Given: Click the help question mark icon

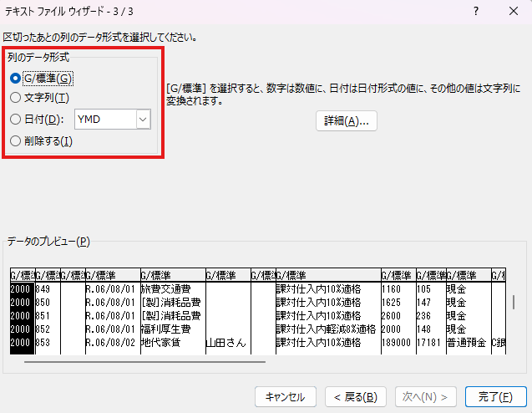Looking at the screenshot, I should [476, 11].
